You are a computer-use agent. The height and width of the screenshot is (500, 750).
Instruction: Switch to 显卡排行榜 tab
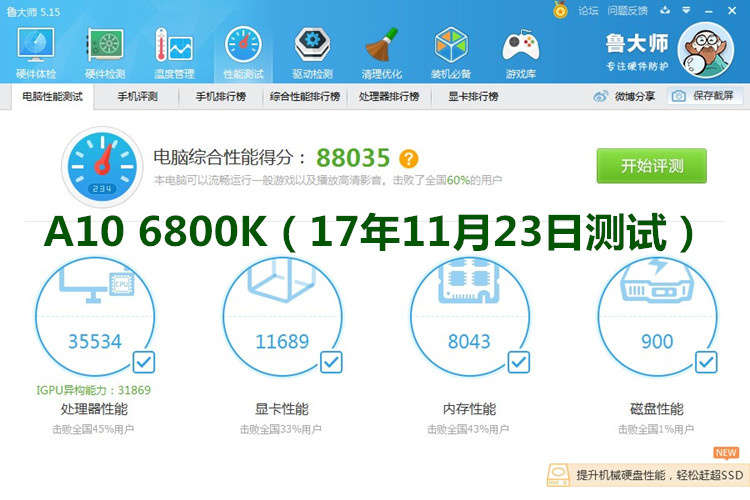(473, 97)
